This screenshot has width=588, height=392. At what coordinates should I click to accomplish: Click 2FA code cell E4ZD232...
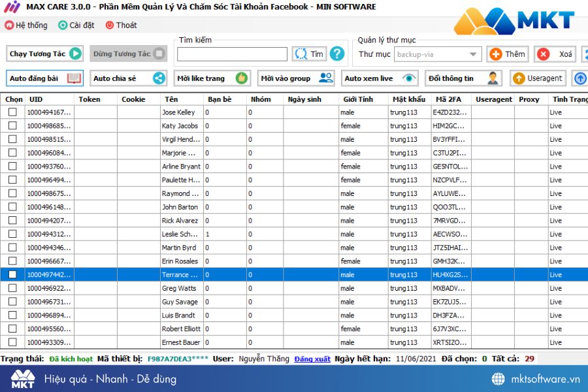pos(451,112)
